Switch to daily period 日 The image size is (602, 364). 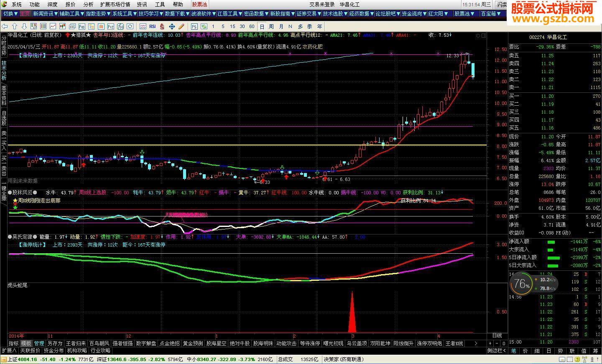click(262, 26)
